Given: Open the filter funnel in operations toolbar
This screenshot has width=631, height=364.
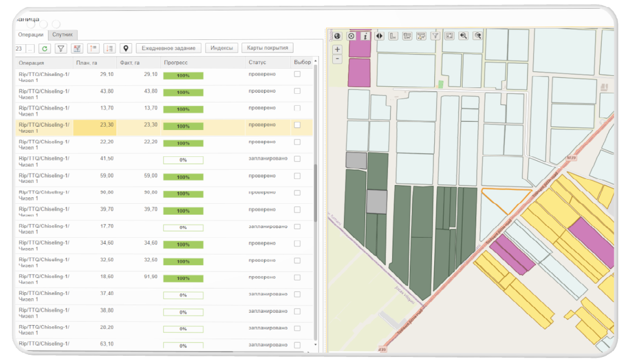Looking at the screenshot, I should pos(61,49).
